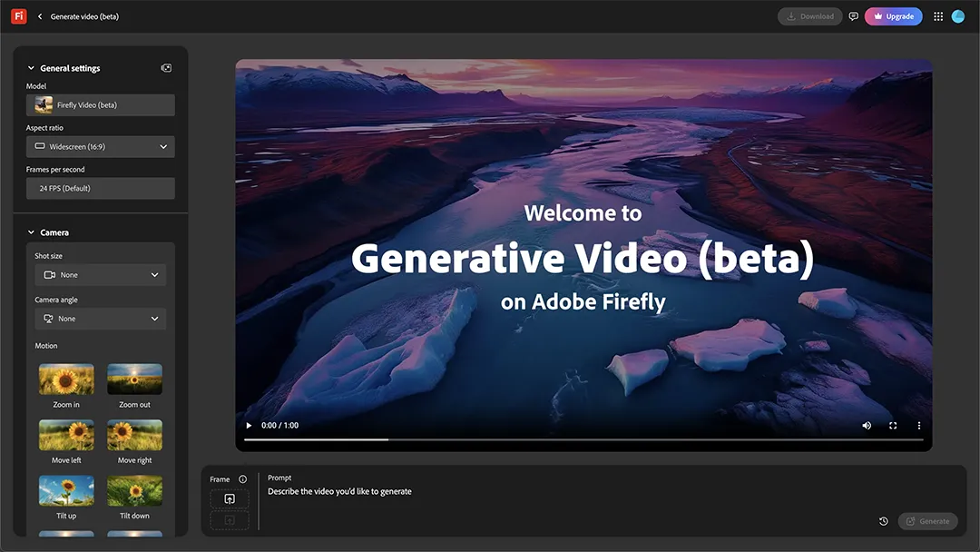Open the Camera angle dropdown
This screenshot has height=552, width=980.
(x=101, y=319)
